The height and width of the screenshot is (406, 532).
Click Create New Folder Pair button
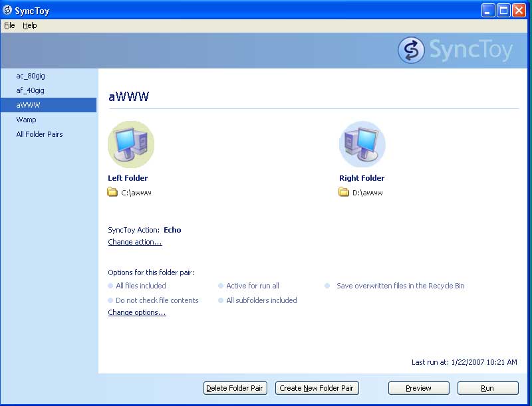(317, 388)
